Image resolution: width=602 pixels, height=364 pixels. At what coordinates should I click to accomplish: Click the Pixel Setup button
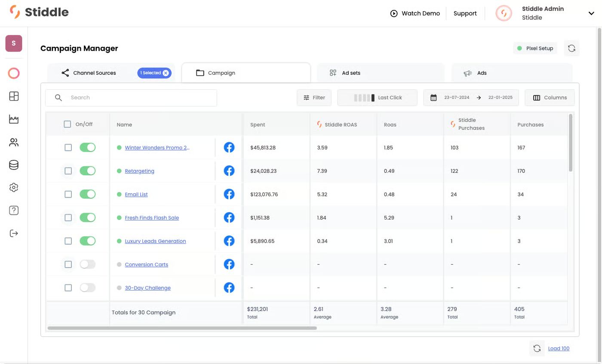click(x=535, y=48)
